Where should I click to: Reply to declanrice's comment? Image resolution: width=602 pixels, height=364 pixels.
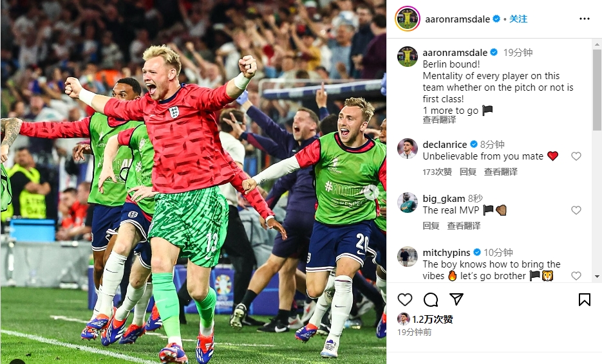point(467,172)
